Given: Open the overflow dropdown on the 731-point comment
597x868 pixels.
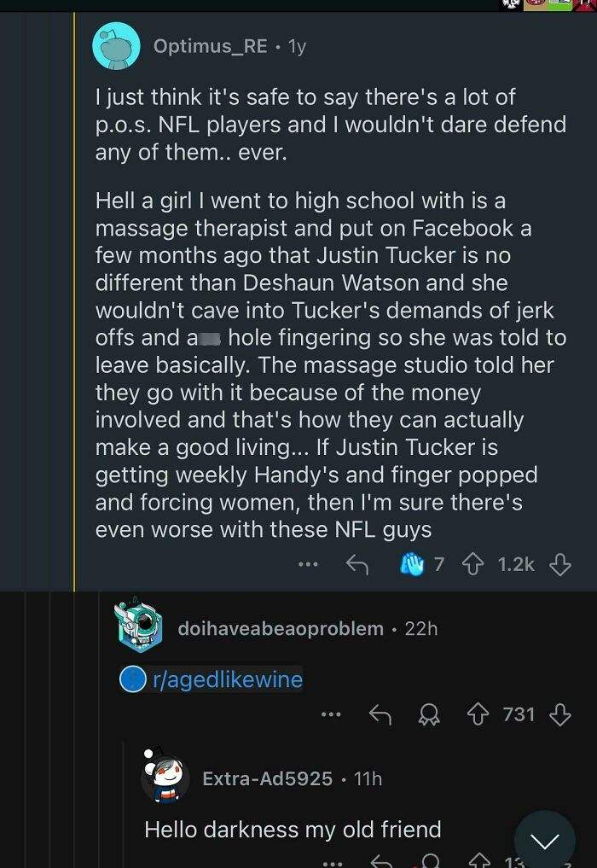Looking at the screenshot, I should [330, 714].
